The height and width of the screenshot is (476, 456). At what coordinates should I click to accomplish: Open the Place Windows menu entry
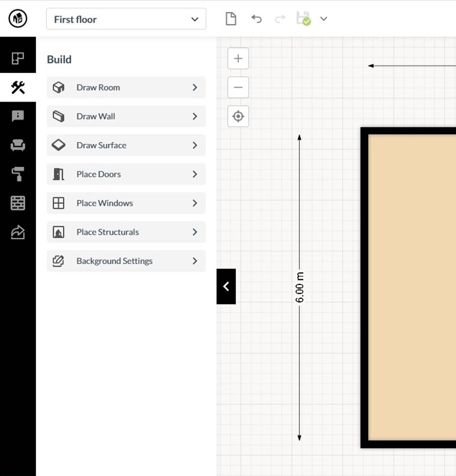[x=126, y=203]
